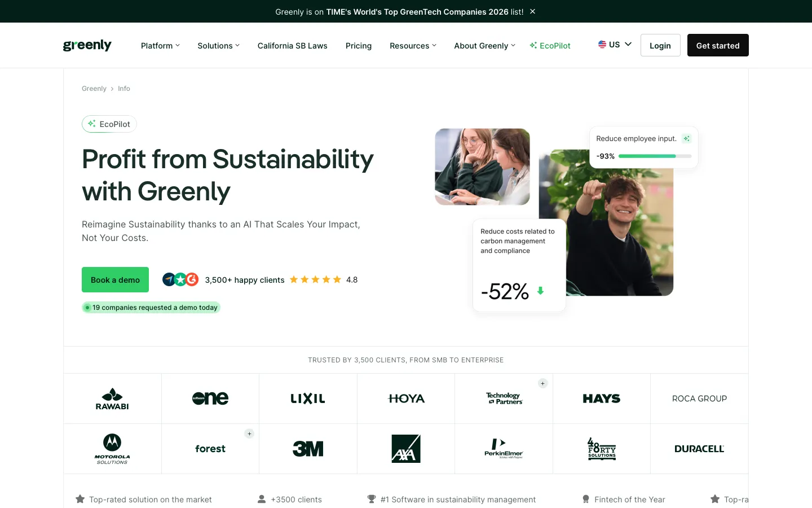Viewport: 812px width, 508px height.
Task: Click '#1 Software in sustainability management' text
Action: click(458, 500)
